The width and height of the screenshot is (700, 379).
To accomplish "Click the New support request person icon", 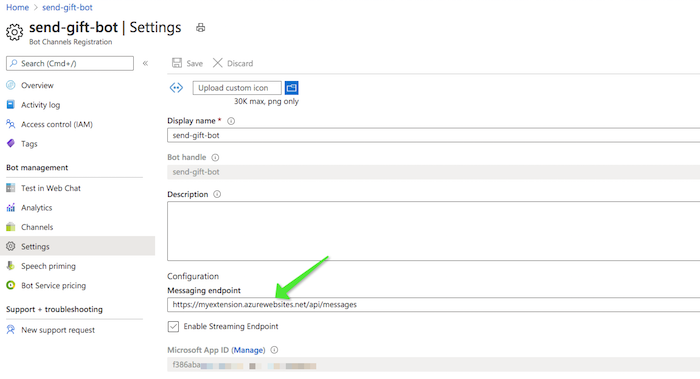I will coord(11,330).
